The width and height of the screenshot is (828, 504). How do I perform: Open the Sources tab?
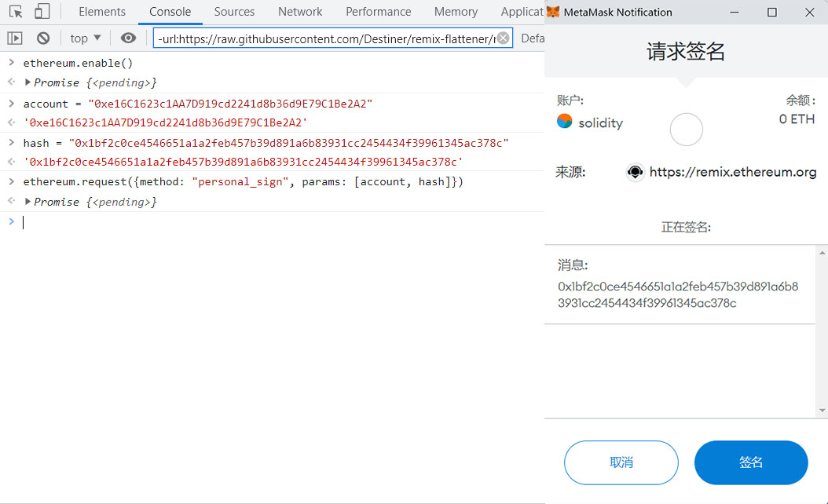click(x=234, y=12)
